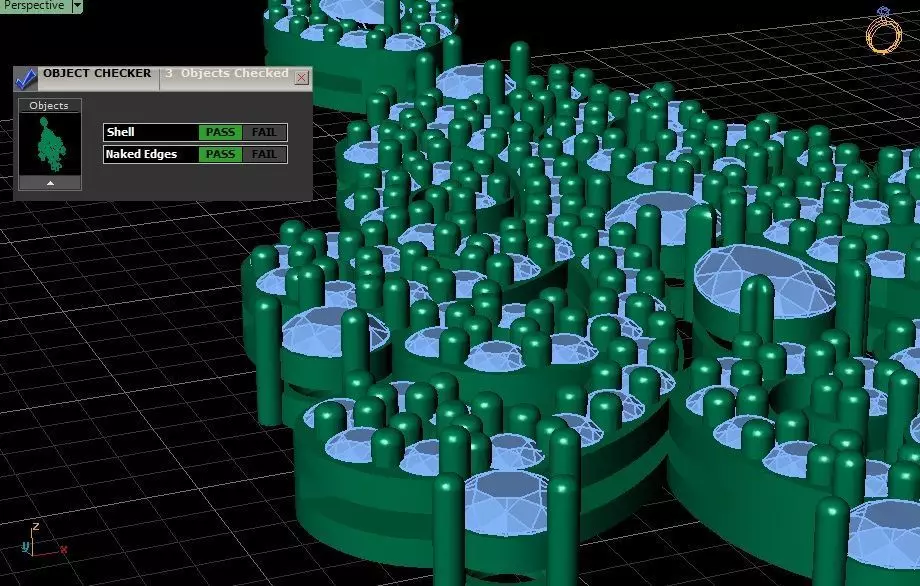The width and height of the screenshot is (920, 586).
Task: Click the Perspective viewport label
Action: coord(35,6)
